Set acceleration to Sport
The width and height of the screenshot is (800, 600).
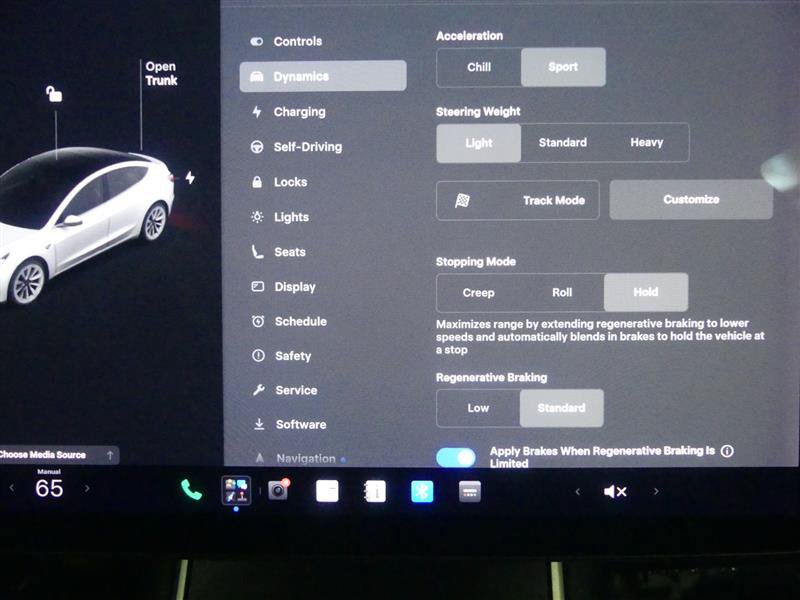563,67
